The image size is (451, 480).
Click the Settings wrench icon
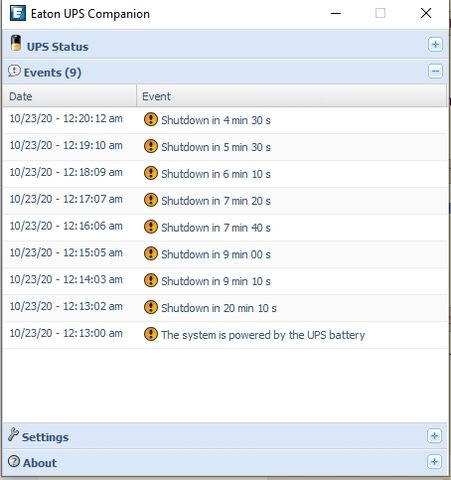[x=13, y=435]
